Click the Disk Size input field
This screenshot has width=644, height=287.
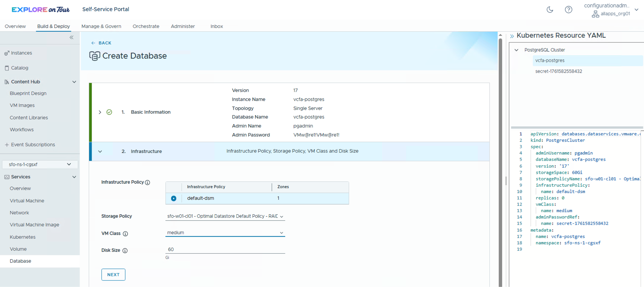[225, 250]
